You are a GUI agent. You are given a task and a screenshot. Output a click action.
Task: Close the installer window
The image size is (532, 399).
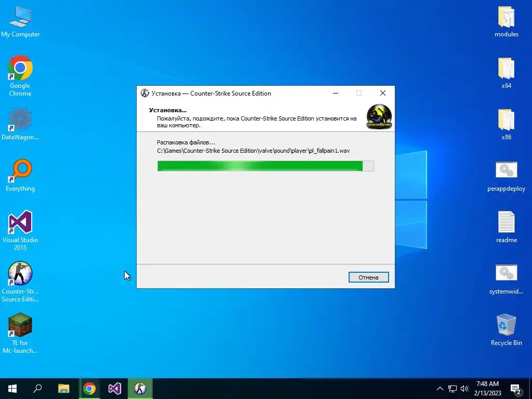(x=383, y=94)
